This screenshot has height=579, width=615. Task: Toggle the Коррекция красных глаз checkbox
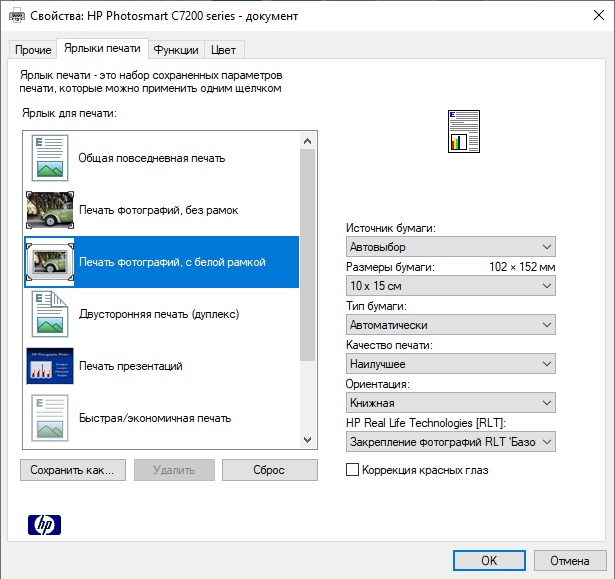point(352,470)
